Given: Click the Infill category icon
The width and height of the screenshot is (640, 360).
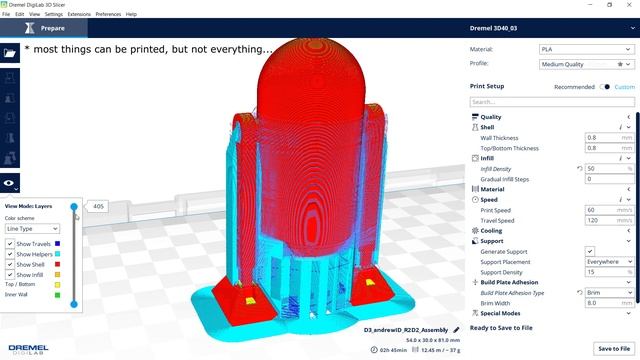Looking at the screenshot, I should pyautogui.click(x=475, y=158).
